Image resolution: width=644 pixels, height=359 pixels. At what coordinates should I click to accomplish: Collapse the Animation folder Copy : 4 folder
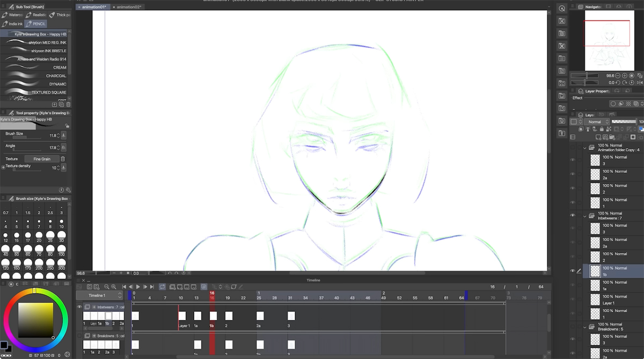[585, 148]
